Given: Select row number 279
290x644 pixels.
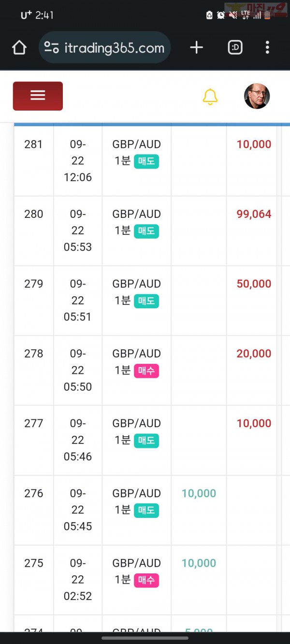Looking at the screenshot, I should click(x=34, y=284).
